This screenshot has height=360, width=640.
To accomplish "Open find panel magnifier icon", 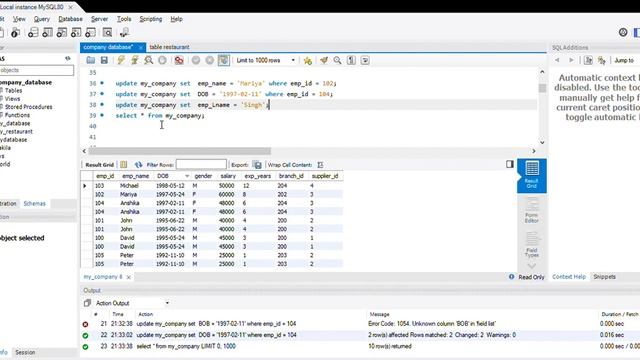I will [x=337, y=60].
